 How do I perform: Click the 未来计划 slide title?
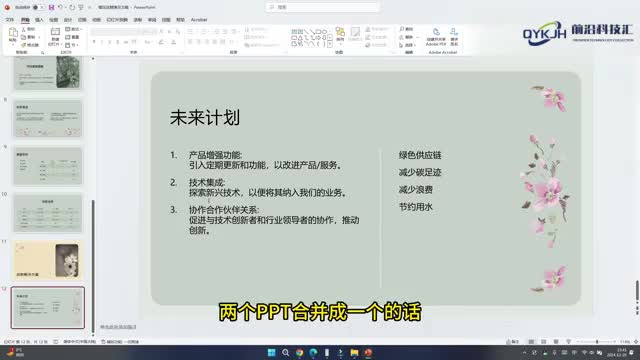pos(204,118)
